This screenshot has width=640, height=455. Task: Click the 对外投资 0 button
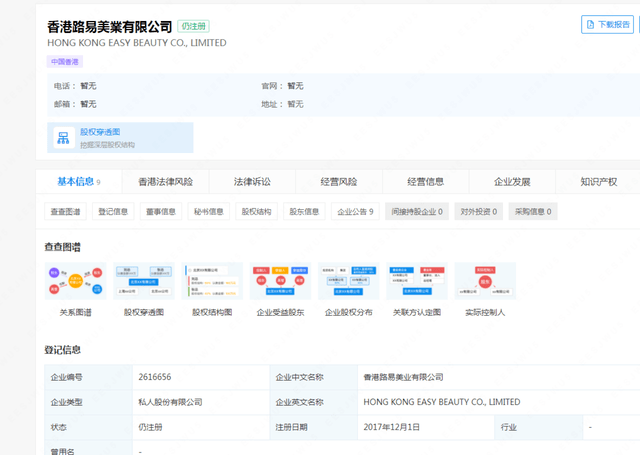point(479,211)
